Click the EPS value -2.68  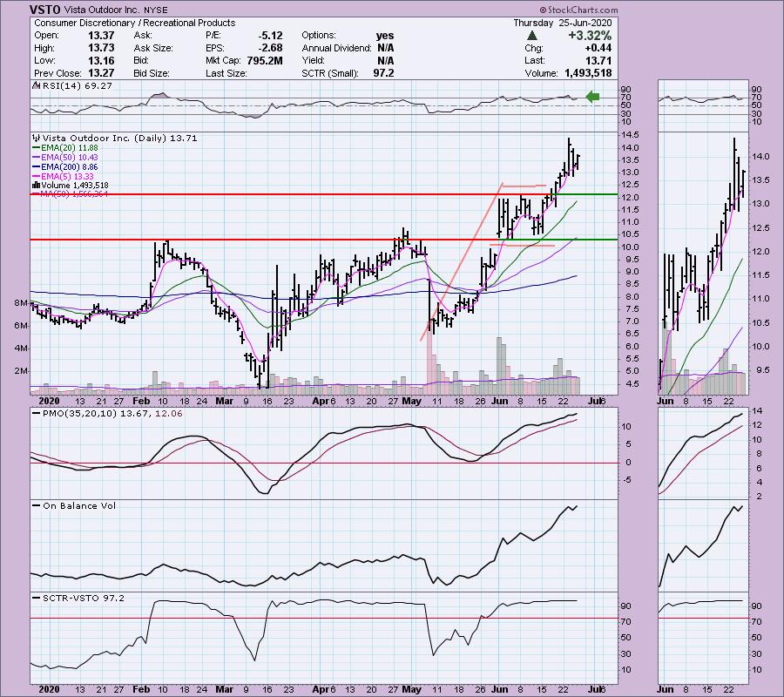[271, 48]
